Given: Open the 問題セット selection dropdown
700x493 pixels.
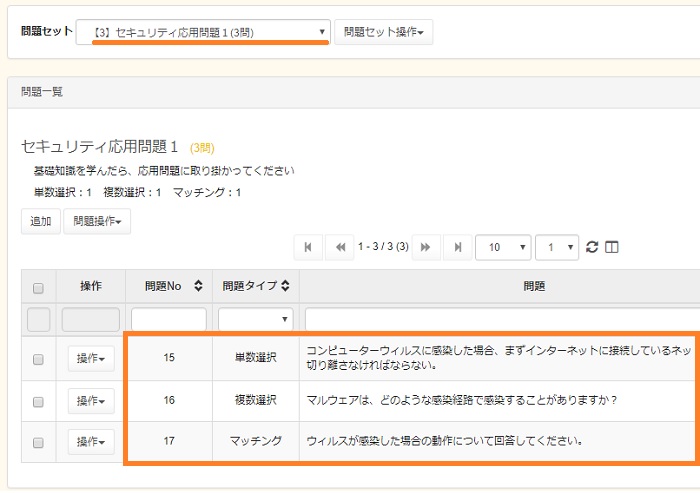Looking at the screenshot, I should coord(204,32).
